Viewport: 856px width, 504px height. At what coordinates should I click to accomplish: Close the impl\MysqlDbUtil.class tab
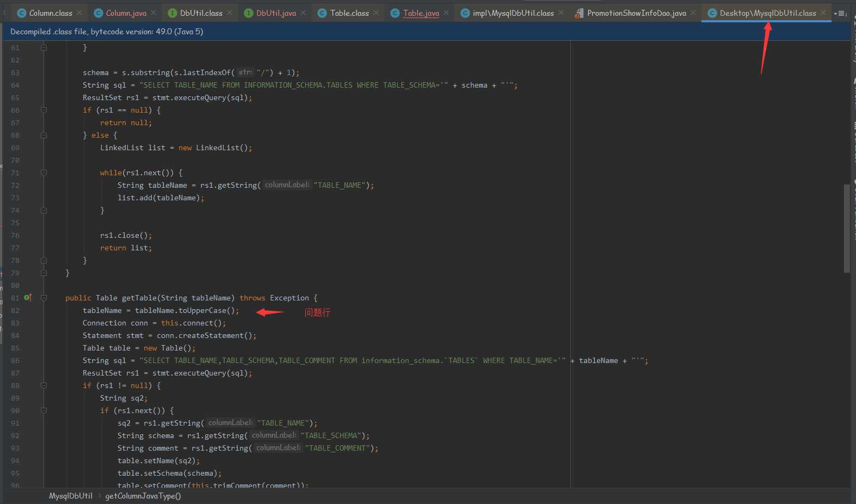click(561, 13)
